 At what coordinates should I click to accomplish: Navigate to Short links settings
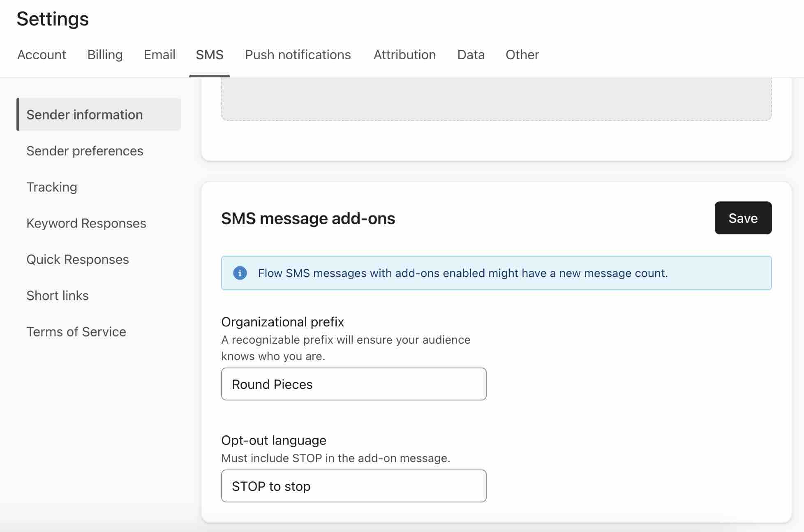(x=57, y=295)
